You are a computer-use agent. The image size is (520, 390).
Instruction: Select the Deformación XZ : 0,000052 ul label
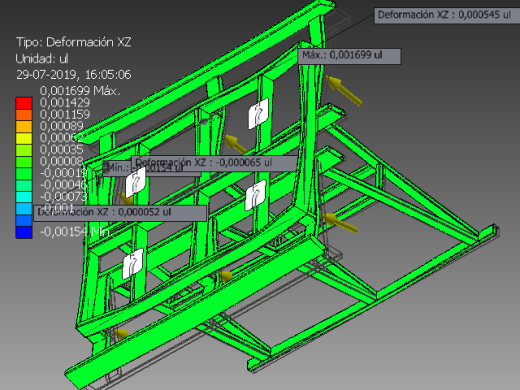[120, 213]
